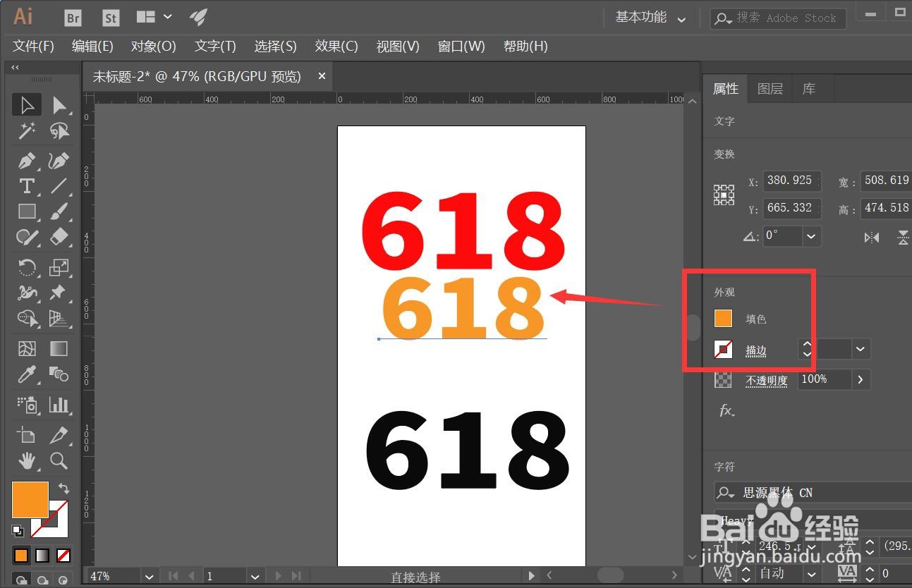Swap fill and stroke colors in toolbar
This screenshot has width=912, height=588.
pos(63,486)
